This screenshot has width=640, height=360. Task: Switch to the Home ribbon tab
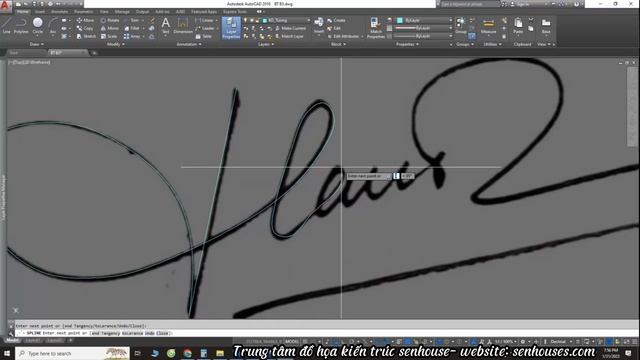(x=22, y=12)
